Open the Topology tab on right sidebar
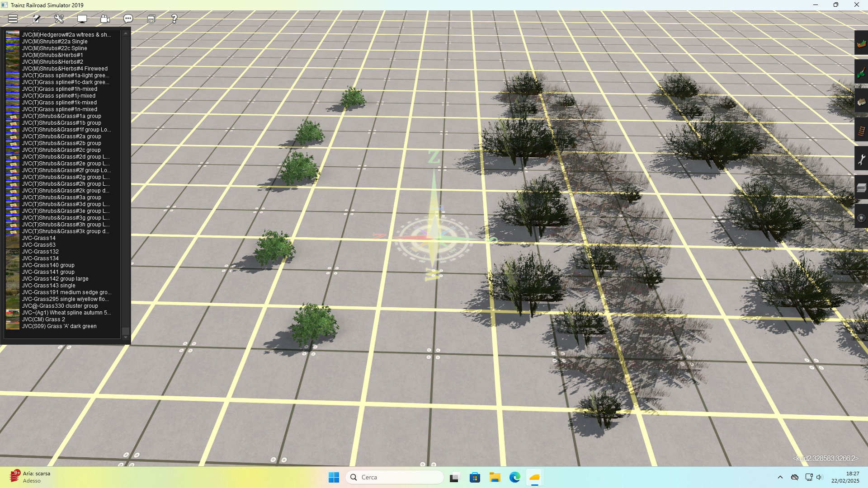 (861, 44)
